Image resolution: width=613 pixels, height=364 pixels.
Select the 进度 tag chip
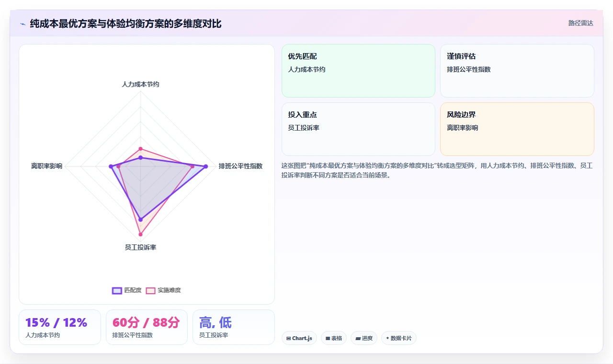(x=364, y=338)
